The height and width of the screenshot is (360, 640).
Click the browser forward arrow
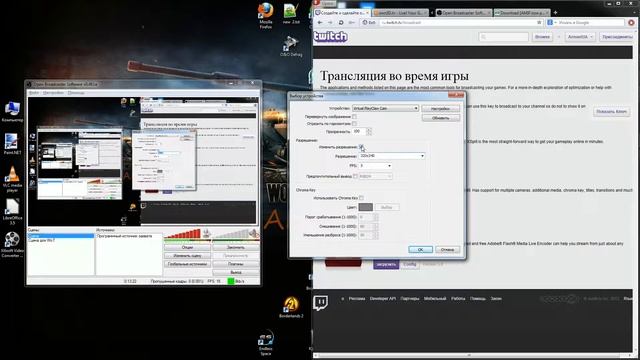click(330, 23)
